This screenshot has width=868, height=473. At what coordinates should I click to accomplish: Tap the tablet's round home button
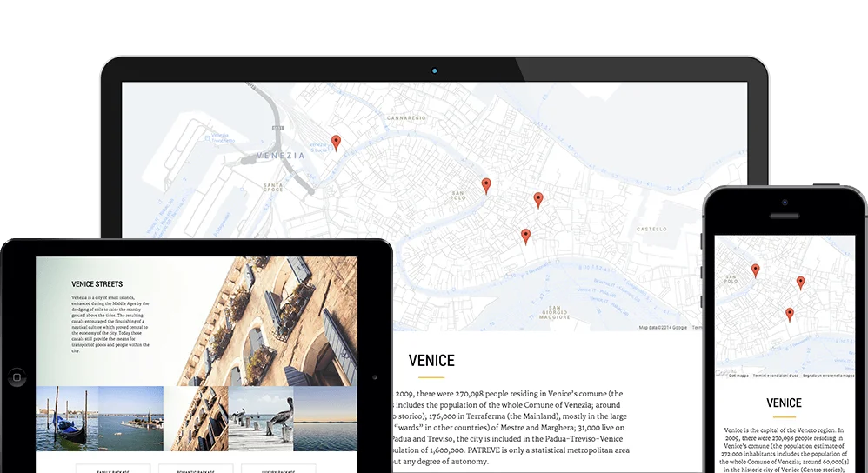point(17,377)
